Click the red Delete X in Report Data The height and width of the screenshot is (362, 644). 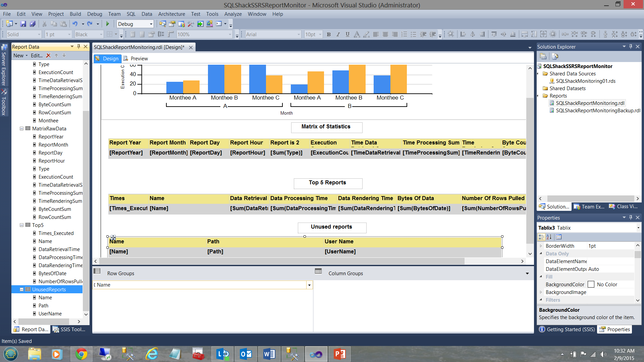[x=48, y=56]
